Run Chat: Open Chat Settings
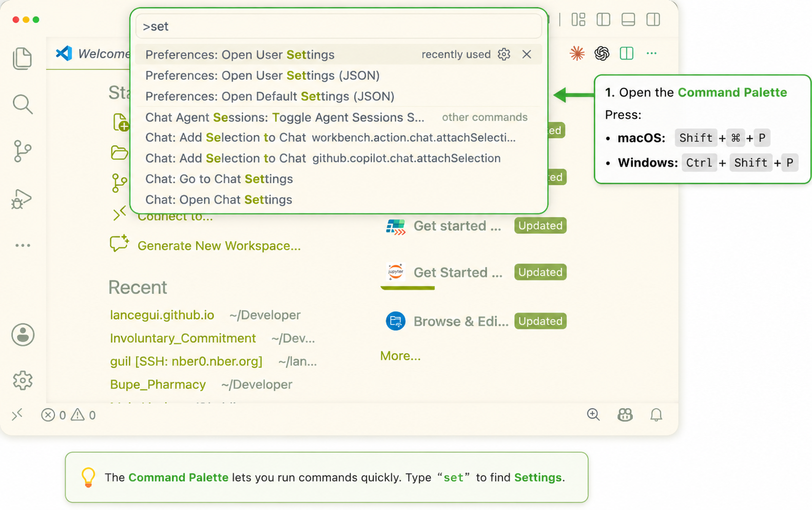Viewport: 812px width, 510px height. (339, 200)
